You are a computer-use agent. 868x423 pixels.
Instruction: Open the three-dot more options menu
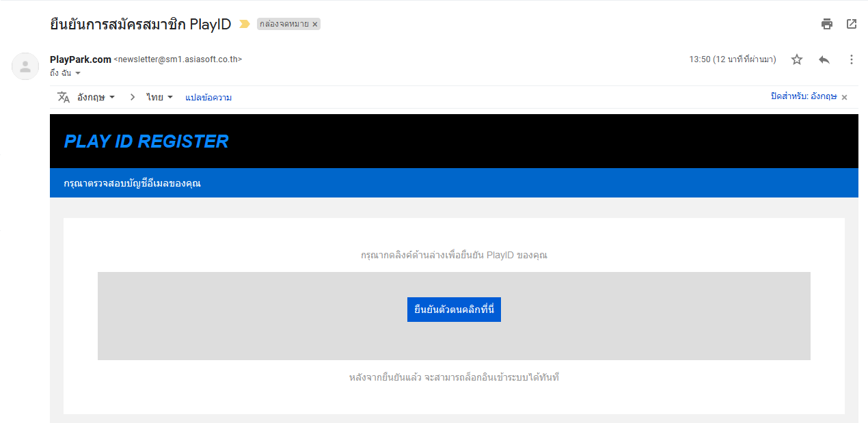pyautogui.click(x=852, y=59)
